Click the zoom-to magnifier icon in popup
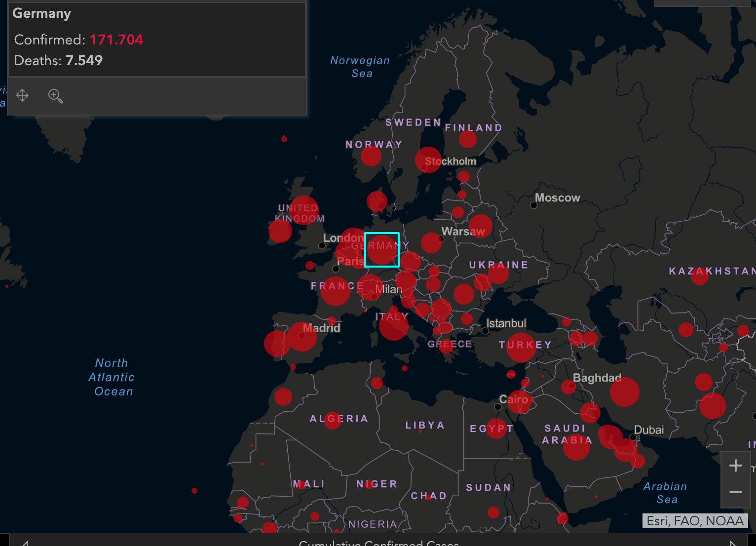 coord(55,96)
